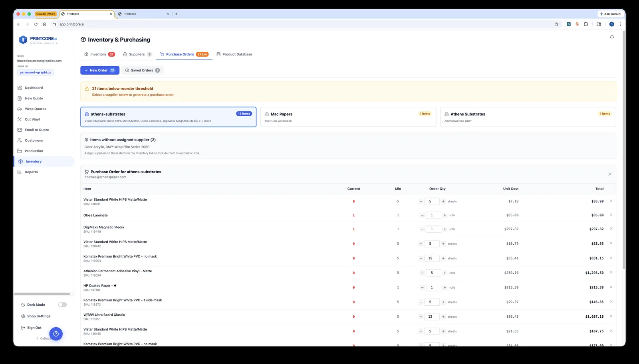Remove the Athenian Permanent Adhesive Vinyl row
The width and height of the screenshot is (639, 364).
611,272
